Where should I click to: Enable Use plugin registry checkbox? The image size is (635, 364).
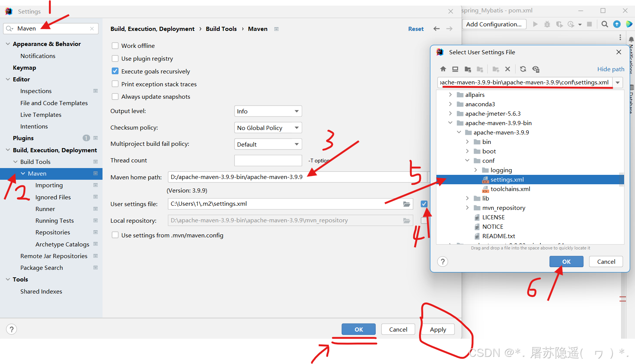(115, 58)
